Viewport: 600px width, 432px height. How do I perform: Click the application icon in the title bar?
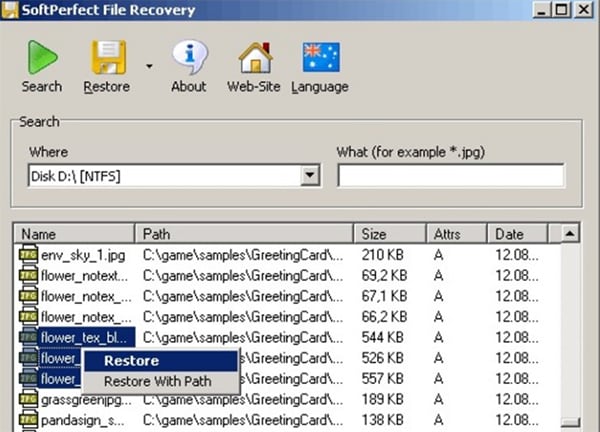point(9,10)
